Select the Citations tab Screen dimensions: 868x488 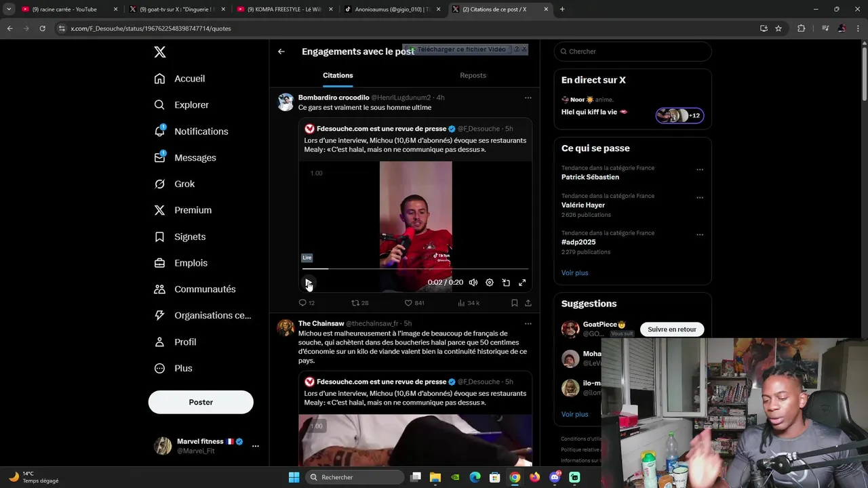point(338,75)
